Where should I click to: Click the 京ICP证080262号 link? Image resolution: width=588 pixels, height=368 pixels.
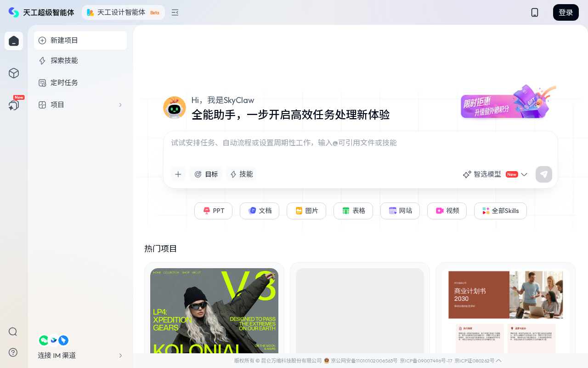click(x=475, y=361)
